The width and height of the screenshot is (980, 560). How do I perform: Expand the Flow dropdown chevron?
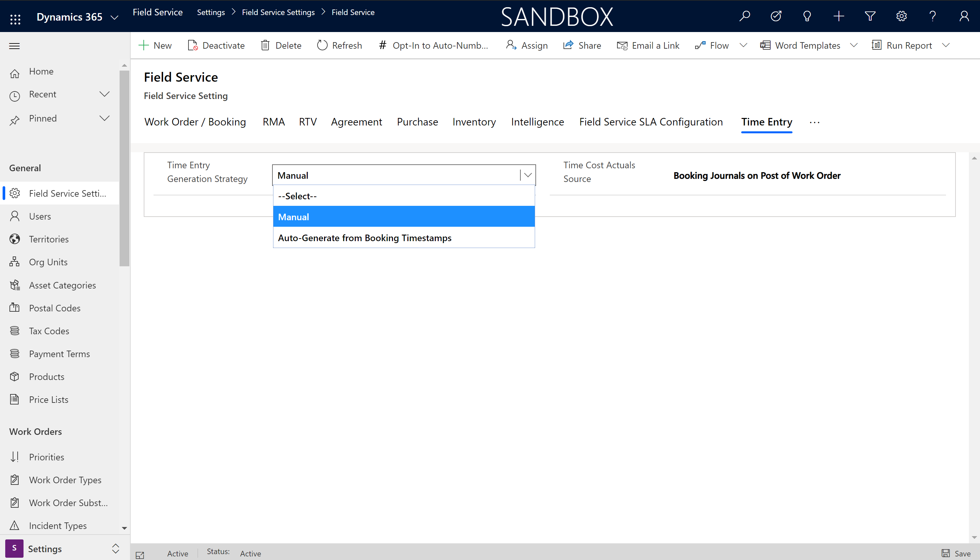coord(743,45)
